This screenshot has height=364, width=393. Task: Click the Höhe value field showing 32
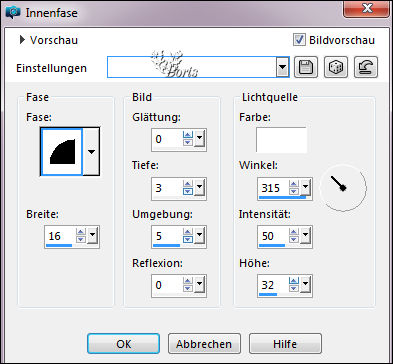click(x=273, y=285)
